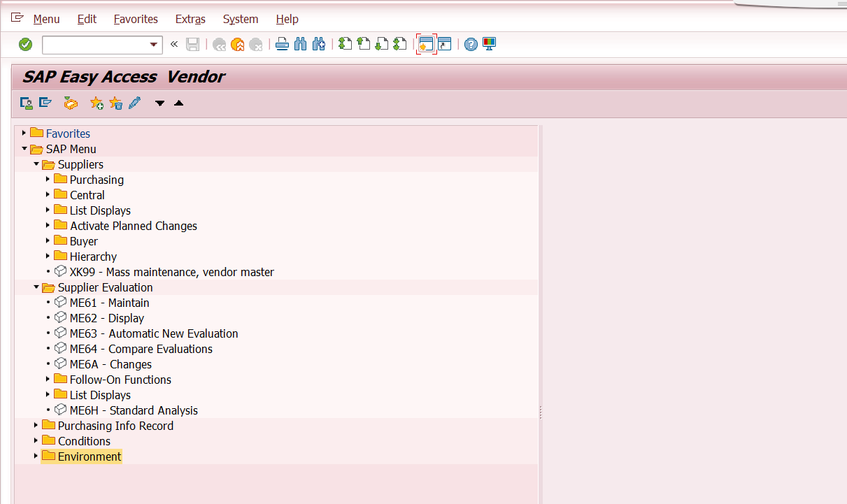Click Delete Favorites star trash icon
The image size is (847, 504).
[115, 103]
